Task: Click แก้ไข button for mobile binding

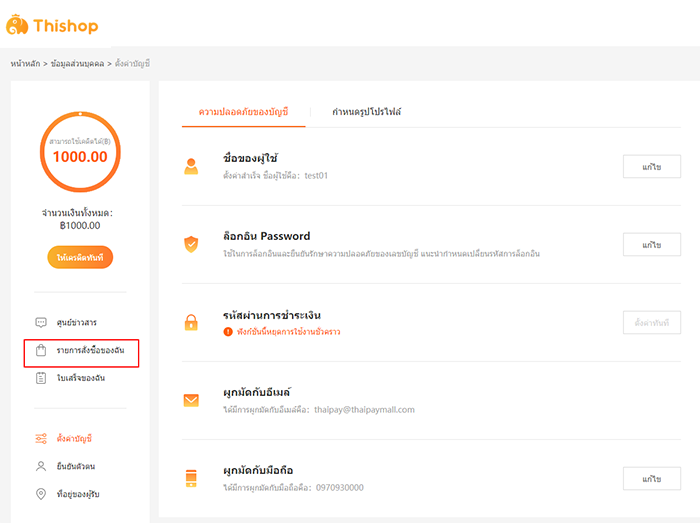Action: coord(652,478)
